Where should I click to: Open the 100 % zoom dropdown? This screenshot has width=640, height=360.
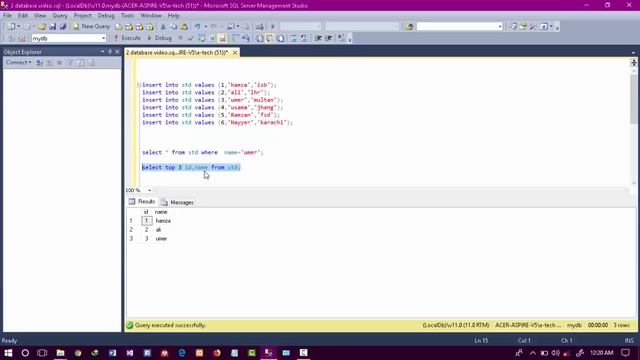click(x=149, y=190)
